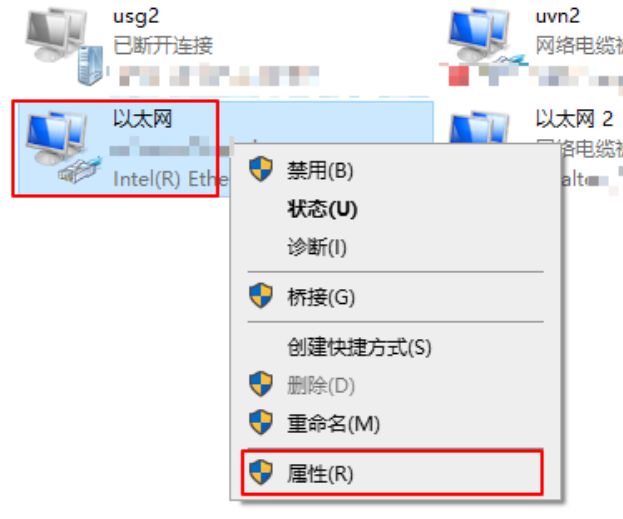The height and width of the screenshot is (519, 623).
Task: Click the Intel(R) Ethernet device description text
Action: coord(171,179)
